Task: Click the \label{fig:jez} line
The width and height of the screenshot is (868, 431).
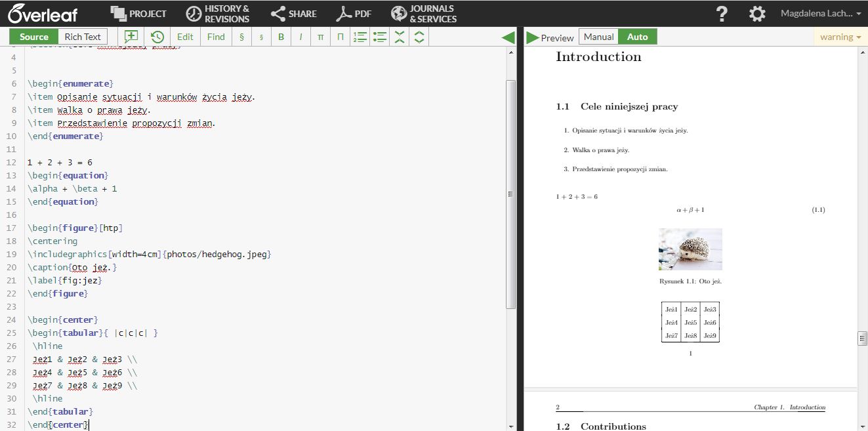Action: tap(65, 280)
